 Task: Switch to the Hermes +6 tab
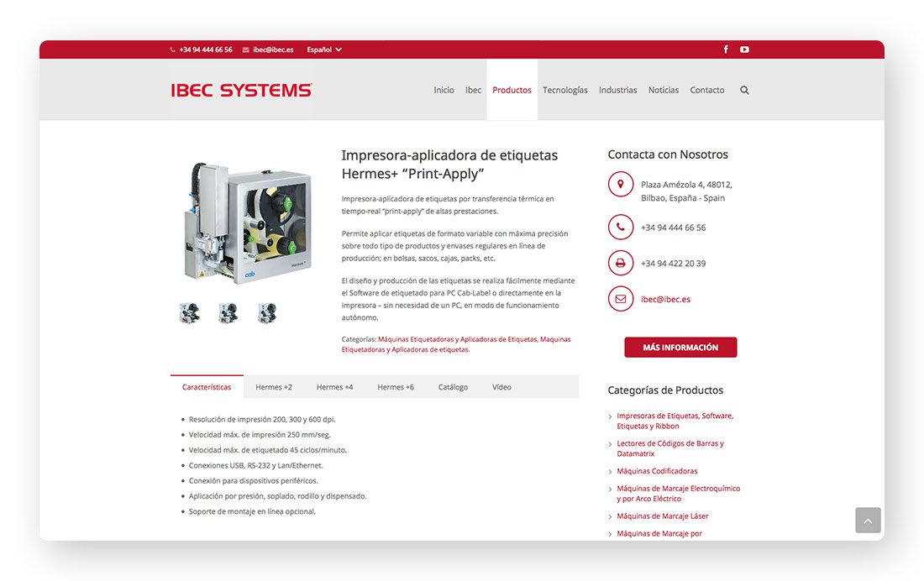pos(396,387)
